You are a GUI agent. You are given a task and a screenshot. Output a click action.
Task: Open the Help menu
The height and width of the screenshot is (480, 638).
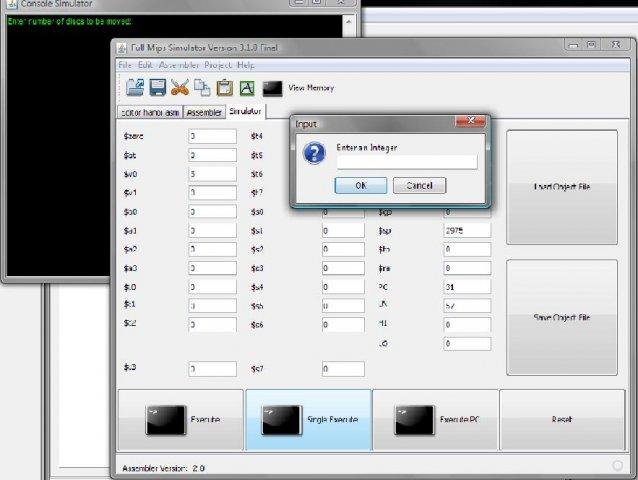point(246,65)
